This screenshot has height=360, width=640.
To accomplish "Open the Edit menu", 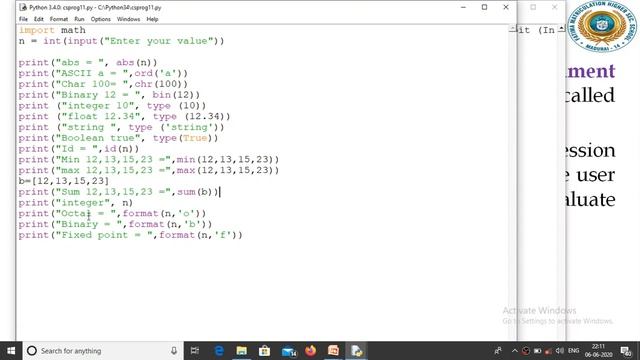I will [x=39, y=19].
